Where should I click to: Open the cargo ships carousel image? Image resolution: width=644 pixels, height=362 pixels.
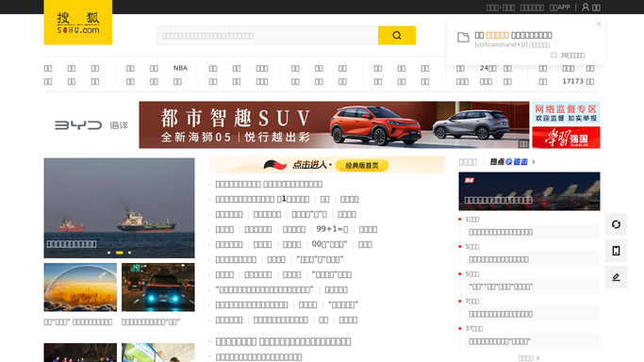click(x=119, y=208)
